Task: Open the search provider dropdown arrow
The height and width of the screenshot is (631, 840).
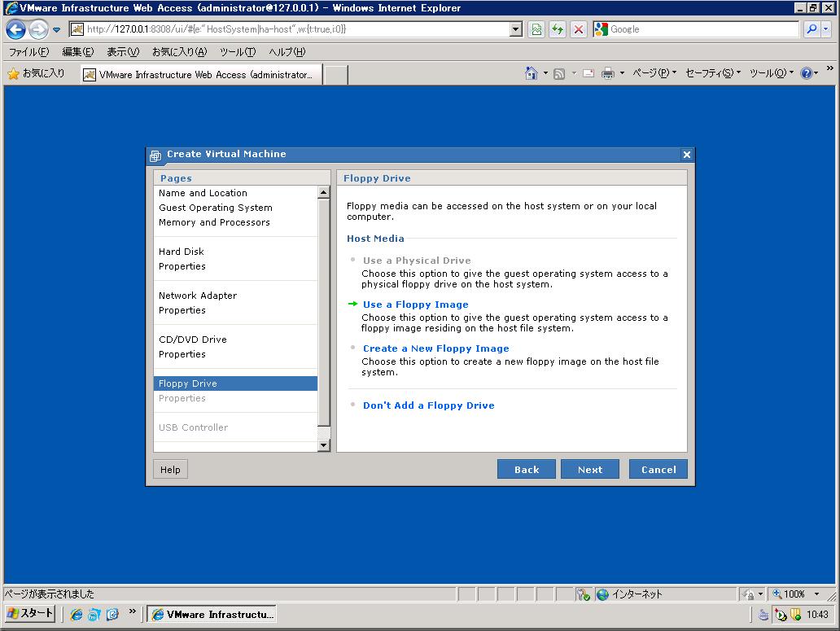Action: pyautogui.click(x=826, y=29)
